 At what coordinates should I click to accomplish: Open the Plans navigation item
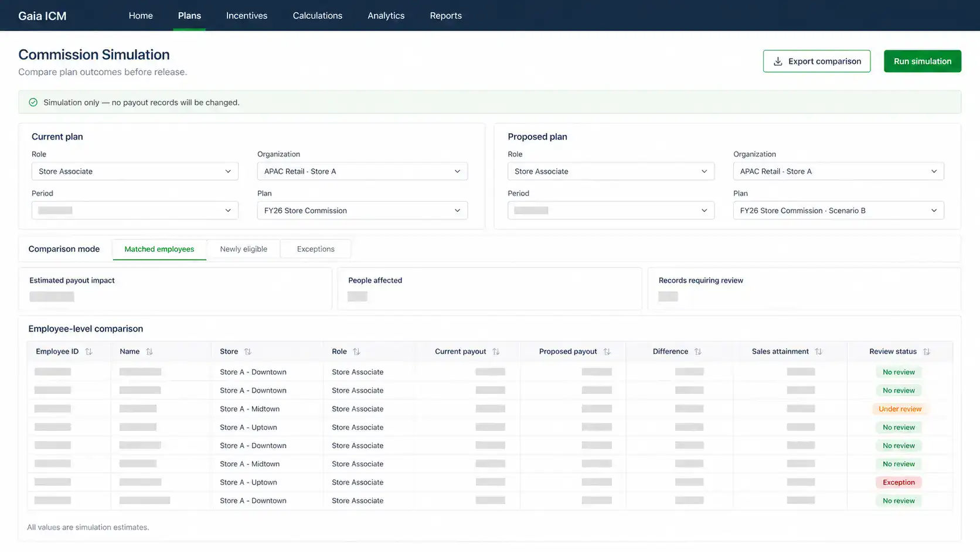click(189, 16)
